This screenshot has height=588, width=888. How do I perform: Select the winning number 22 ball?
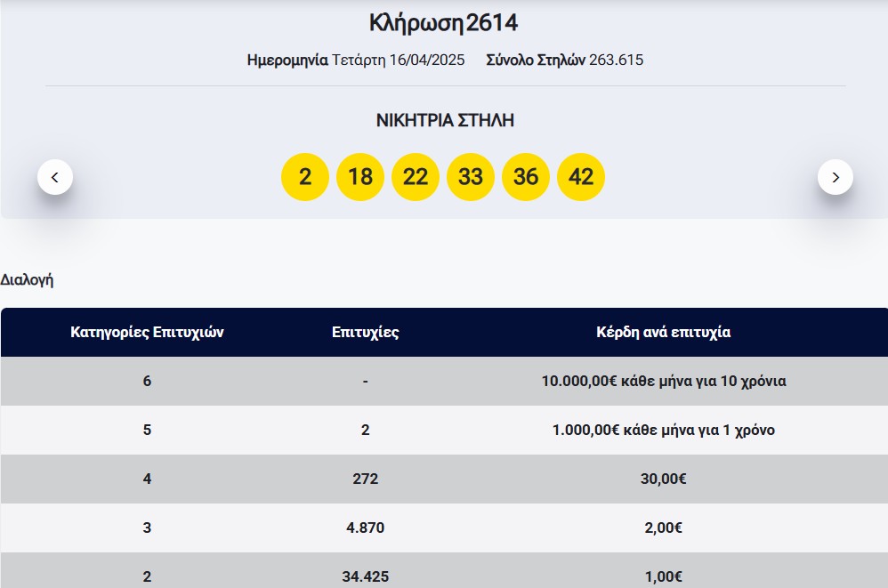coord(416,177)
